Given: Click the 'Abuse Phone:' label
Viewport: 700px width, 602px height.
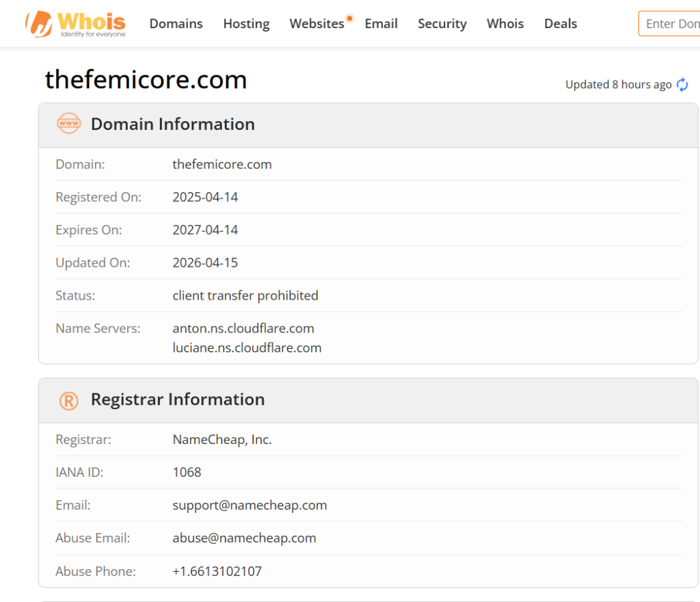Looking at the screenshot, I should (x=96, y=571).
